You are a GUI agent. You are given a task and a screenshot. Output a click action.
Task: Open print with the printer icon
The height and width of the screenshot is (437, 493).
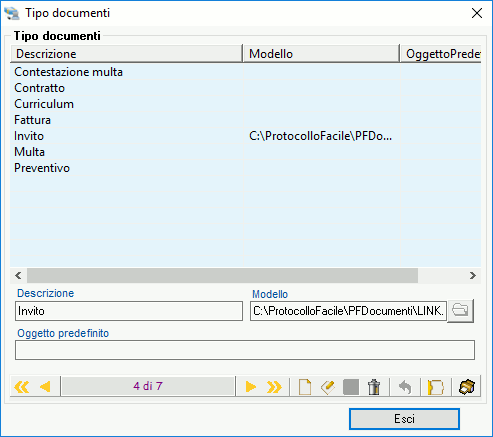pos(467,387)
